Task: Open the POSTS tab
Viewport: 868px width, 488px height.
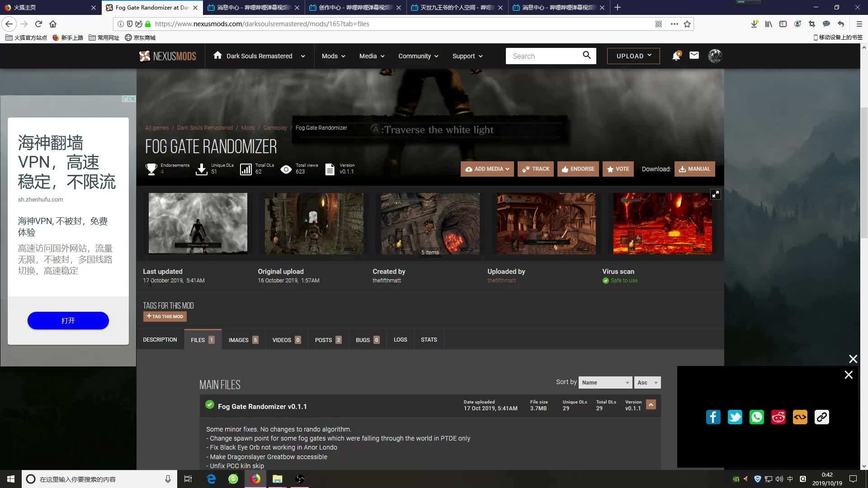Action: (x=328, y=340)
